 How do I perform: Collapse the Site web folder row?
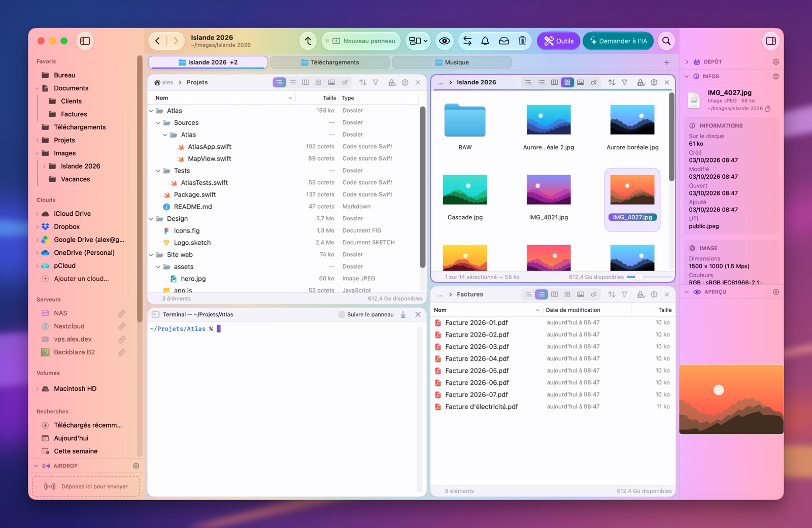151,255
